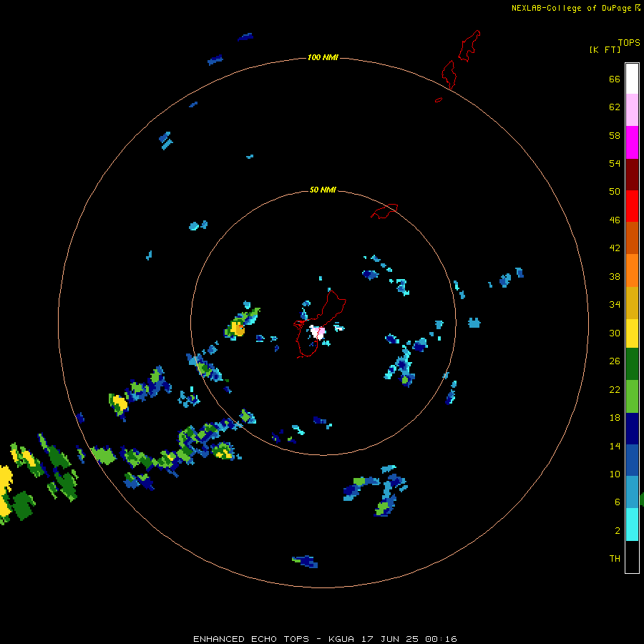This screenshot has height=644, width=644.
Task: Click the '50 NMI' range ring label
Action: coord(323,190)
